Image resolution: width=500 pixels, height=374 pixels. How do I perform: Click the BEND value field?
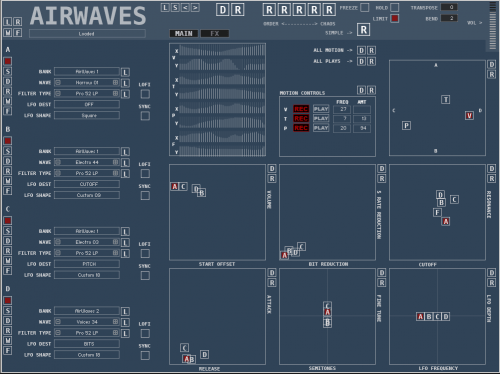tap(449, 18)
